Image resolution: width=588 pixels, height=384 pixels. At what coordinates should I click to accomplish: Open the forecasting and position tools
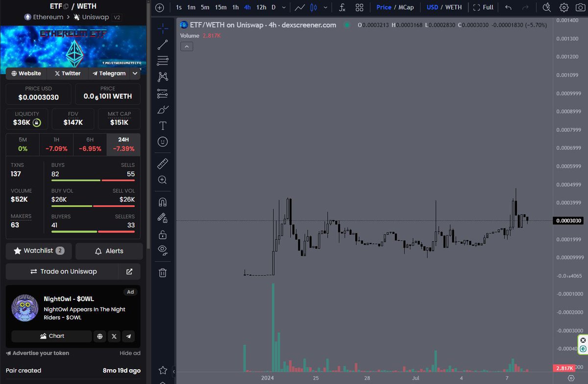pyautogui.click(x=163, y=93)
